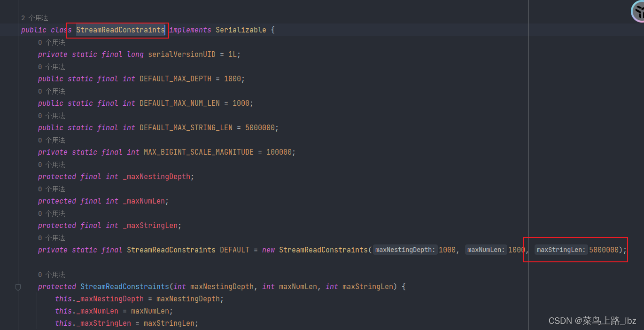Click the 'implements' keyword
The height and width of the screenshot is (330, 644).
[x=190, y=30]
